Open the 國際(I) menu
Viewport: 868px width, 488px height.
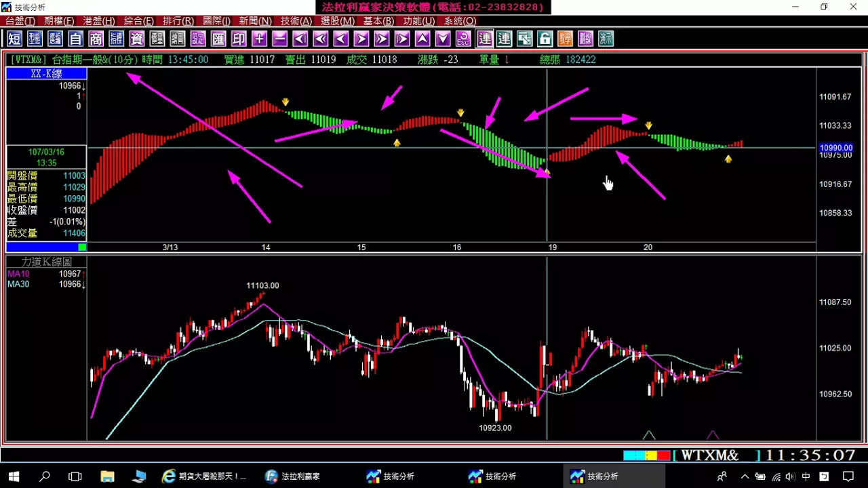(x=217, y=21)
